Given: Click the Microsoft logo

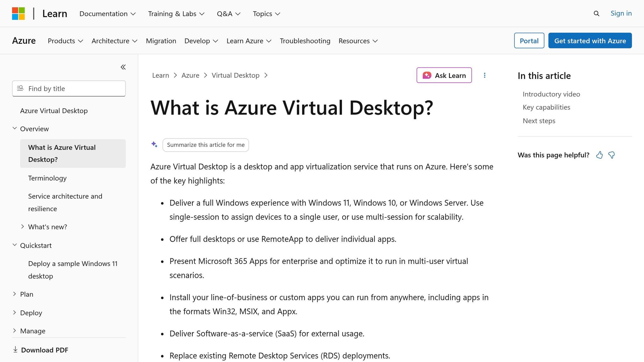Looking at the screenshot, I should [19, 14].
